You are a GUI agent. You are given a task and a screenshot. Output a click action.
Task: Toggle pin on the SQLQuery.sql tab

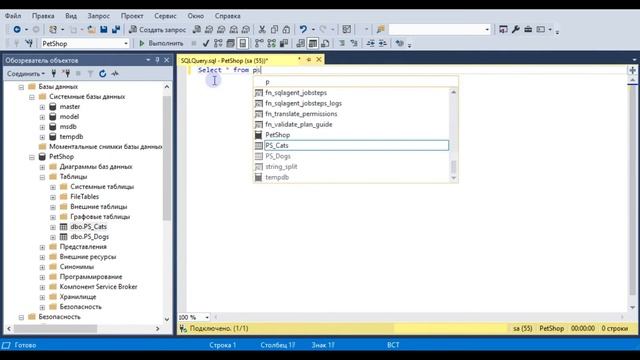click(309, 60)
